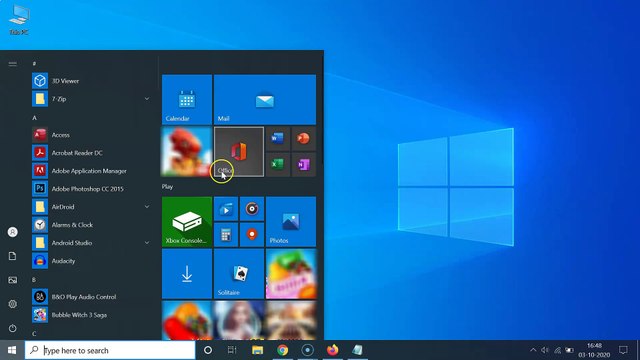This screenshot has width=640, height=360.
Task: Open battery status in system tray
Action: pos(569,350)
